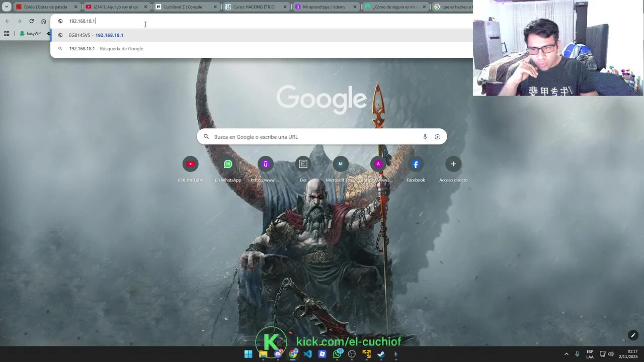Open OBS Studio from the taskbar
Viewport: 644px width, 362px height.
352,354
